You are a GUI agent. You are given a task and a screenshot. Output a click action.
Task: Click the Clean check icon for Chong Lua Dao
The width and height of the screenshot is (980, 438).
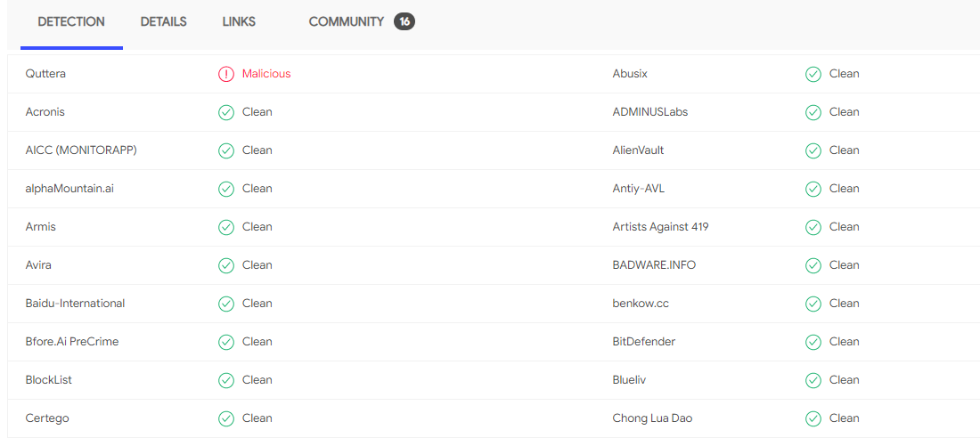[813, 418]
